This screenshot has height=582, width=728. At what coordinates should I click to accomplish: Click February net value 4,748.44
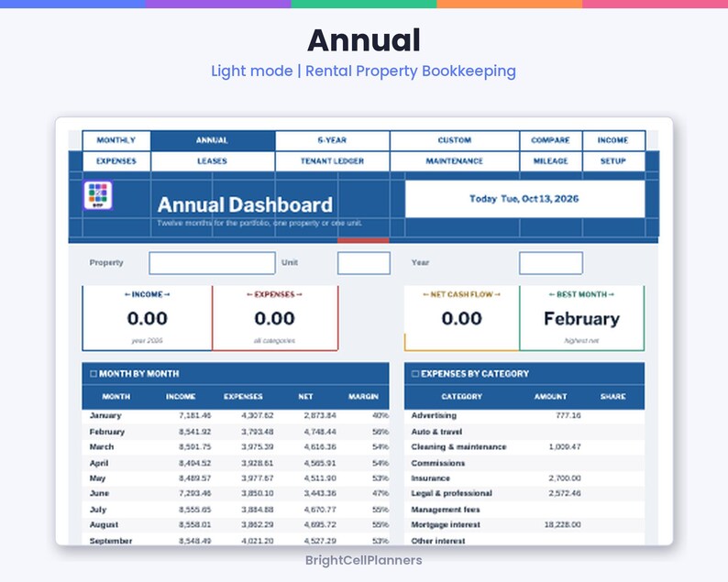coord(320,432)
